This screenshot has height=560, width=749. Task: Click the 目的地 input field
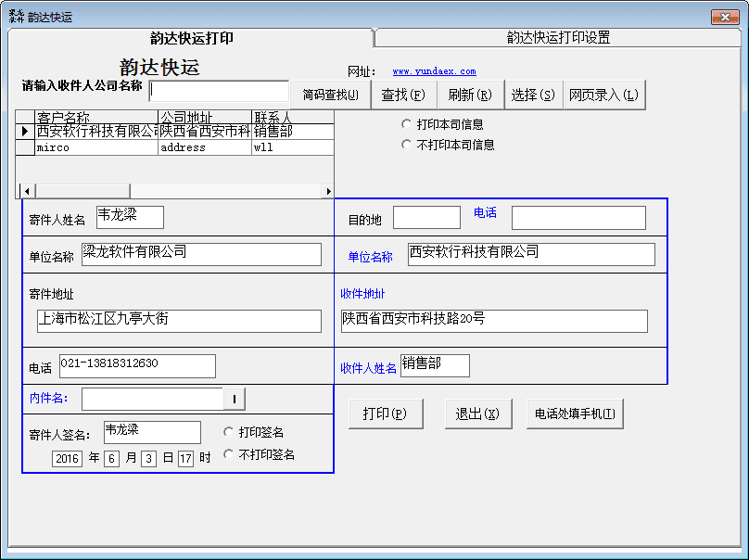pyautogui.click(x=426, y=217)
